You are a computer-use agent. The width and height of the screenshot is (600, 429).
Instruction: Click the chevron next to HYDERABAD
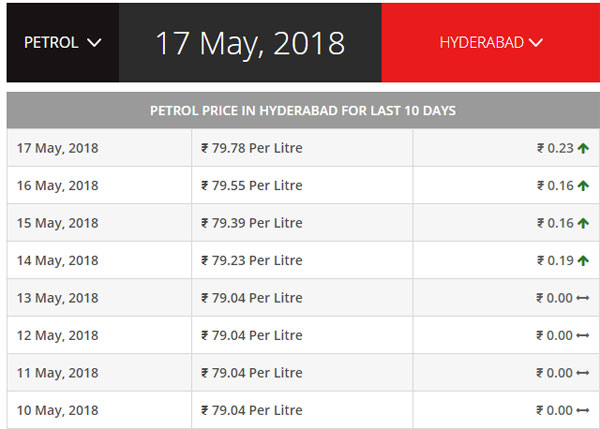(536, 42)
